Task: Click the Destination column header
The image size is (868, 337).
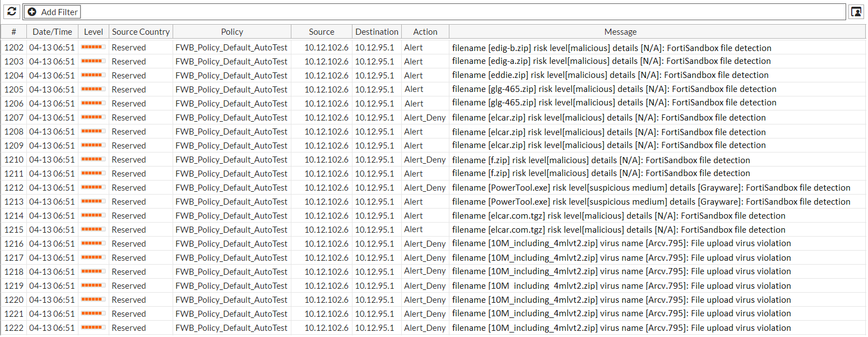Action: 377,32
